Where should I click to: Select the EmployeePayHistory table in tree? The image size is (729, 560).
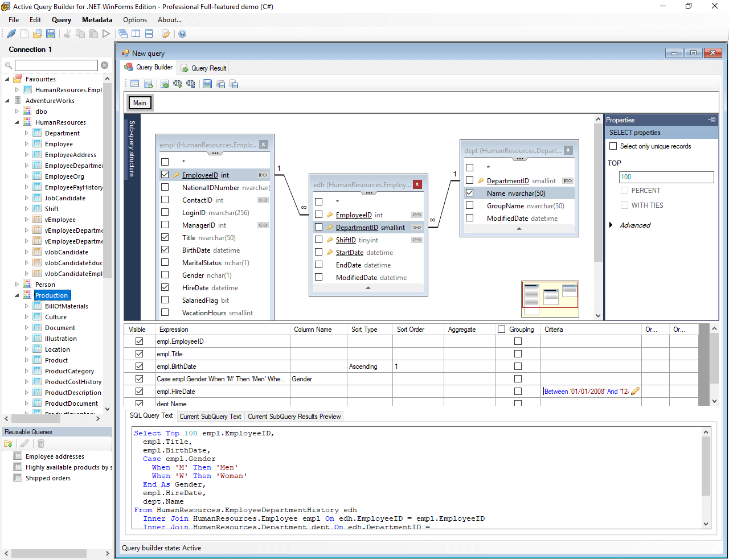[x=74, y=187]
